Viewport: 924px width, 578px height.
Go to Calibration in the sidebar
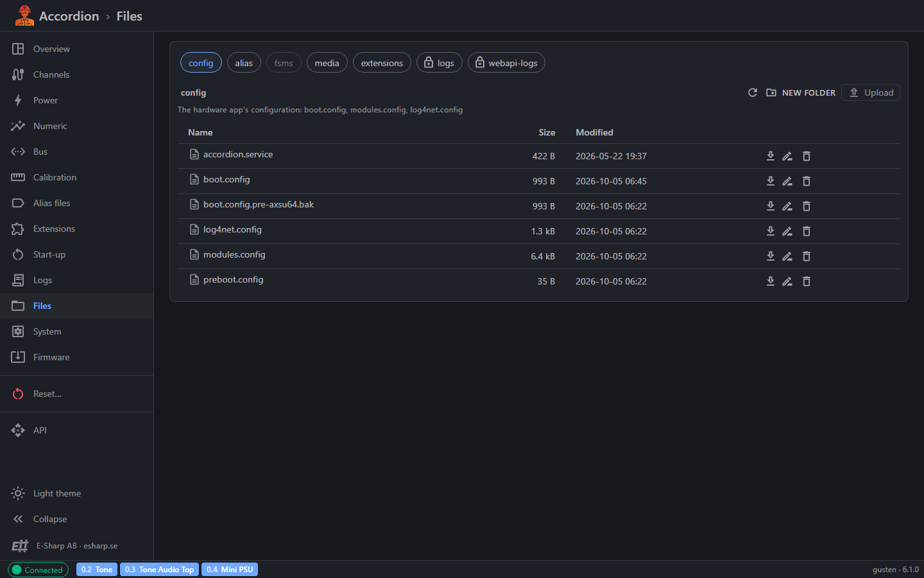click(x=77, y=177)
